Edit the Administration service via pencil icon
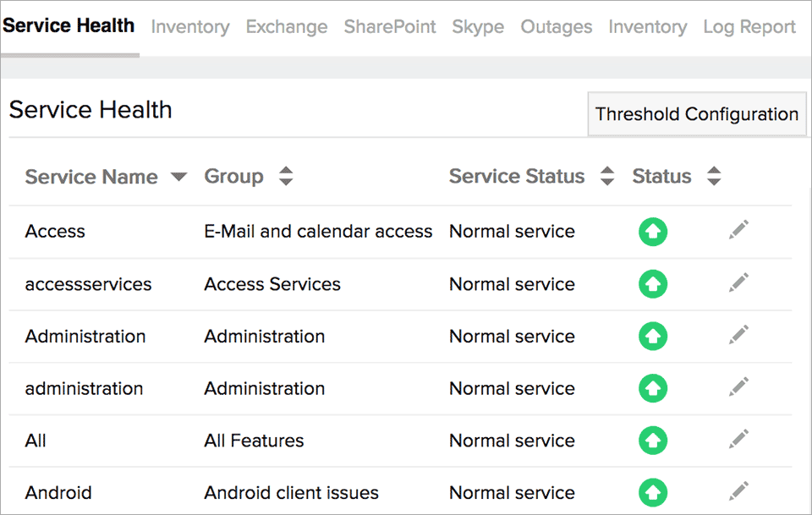 (738, 335)
